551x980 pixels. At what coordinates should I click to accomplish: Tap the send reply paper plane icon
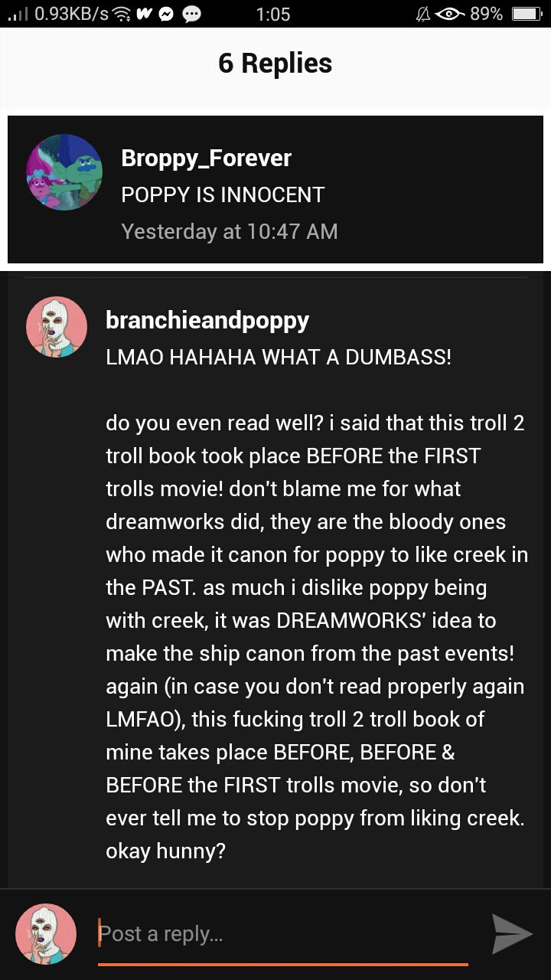pos(511,934)
